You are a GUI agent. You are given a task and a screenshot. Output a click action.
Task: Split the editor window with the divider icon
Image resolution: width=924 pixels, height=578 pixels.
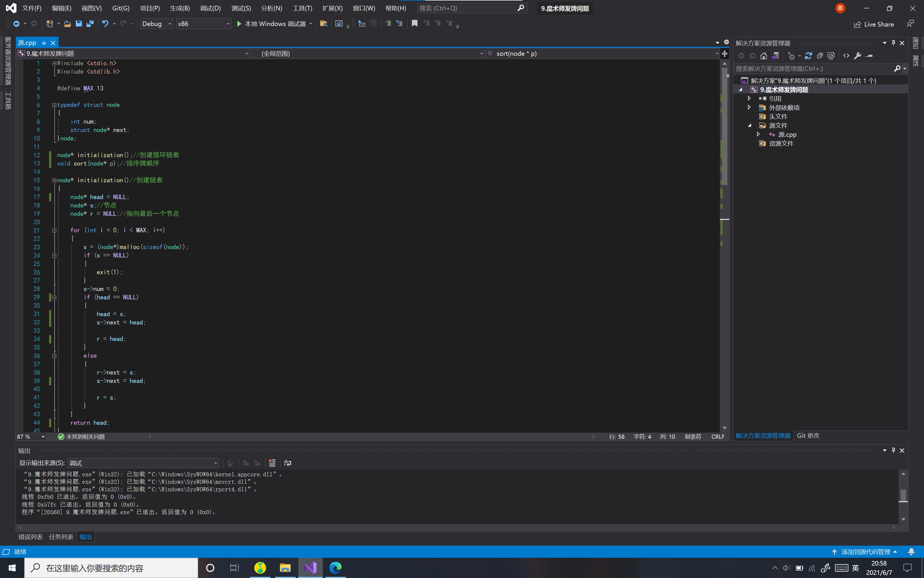point(724,53)
